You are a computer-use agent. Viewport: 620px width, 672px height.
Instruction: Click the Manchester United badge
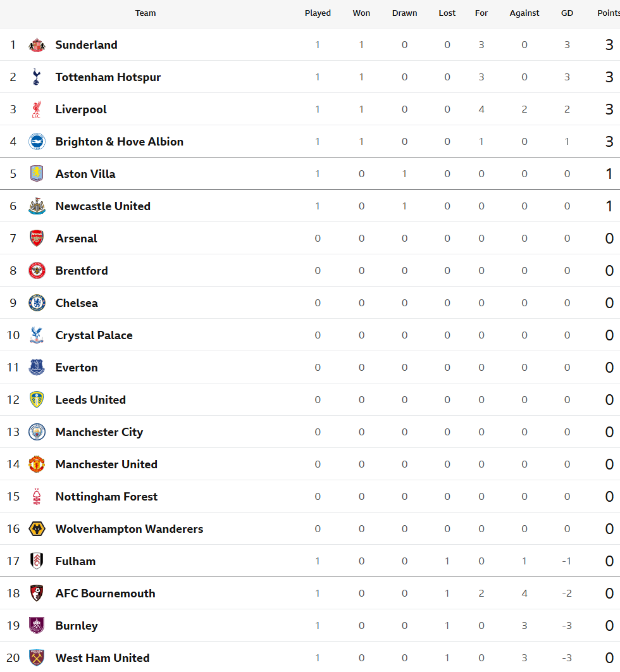coord(37,464)
